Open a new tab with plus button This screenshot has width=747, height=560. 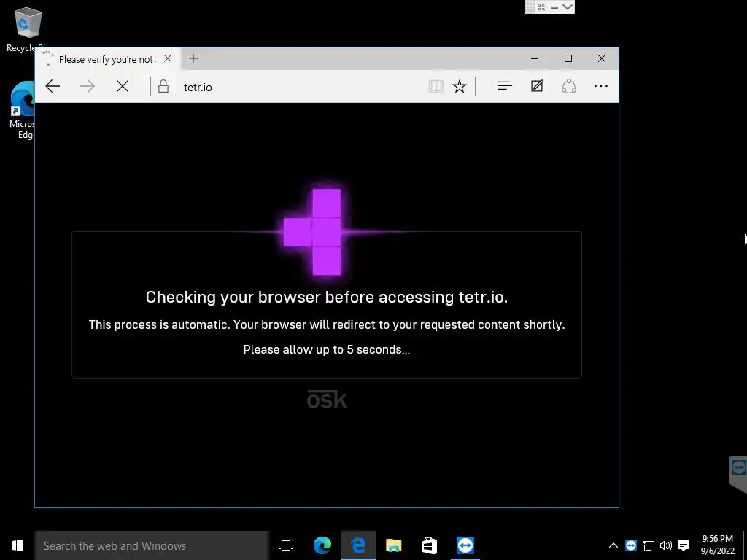pyautogui.click(x=193, y=58)
